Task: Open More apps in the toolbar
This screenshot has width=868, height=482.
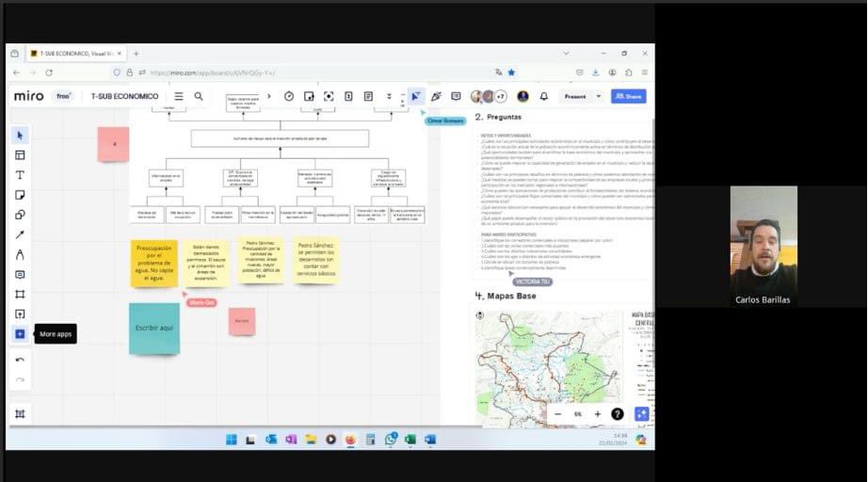Action: [20, 334]
